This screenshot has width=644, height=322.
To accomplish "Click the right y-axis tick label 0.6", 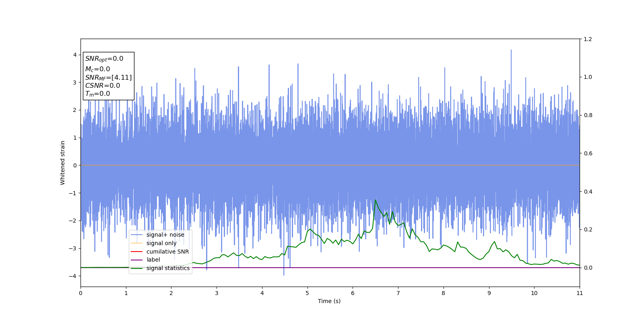I will (x=588, y=153).
